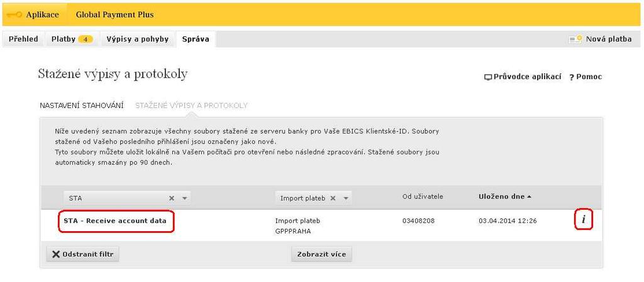Click the info icon for STA row
The image size is (644, 282).
click(x=583, y=221)
